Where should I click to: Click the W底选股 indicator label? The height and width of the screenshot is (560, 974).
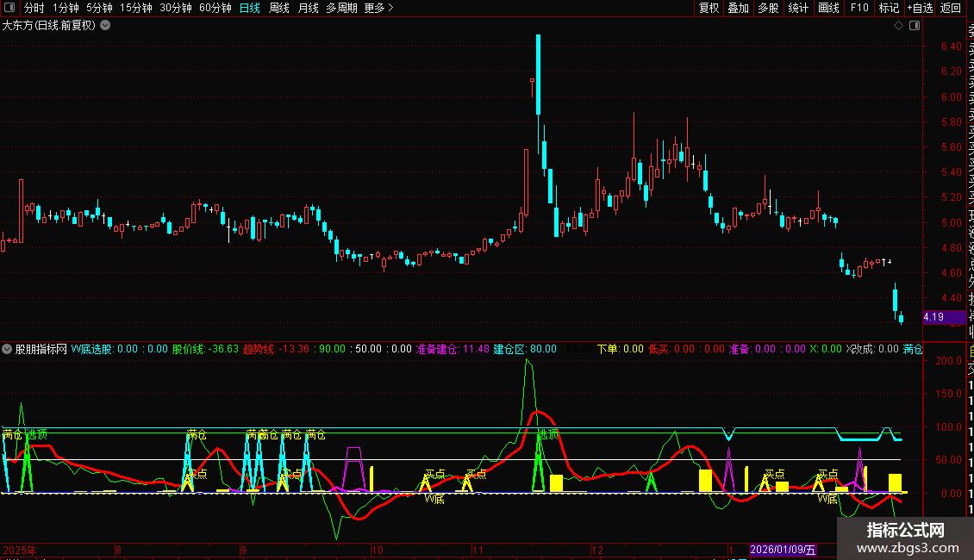click(91, 349)
